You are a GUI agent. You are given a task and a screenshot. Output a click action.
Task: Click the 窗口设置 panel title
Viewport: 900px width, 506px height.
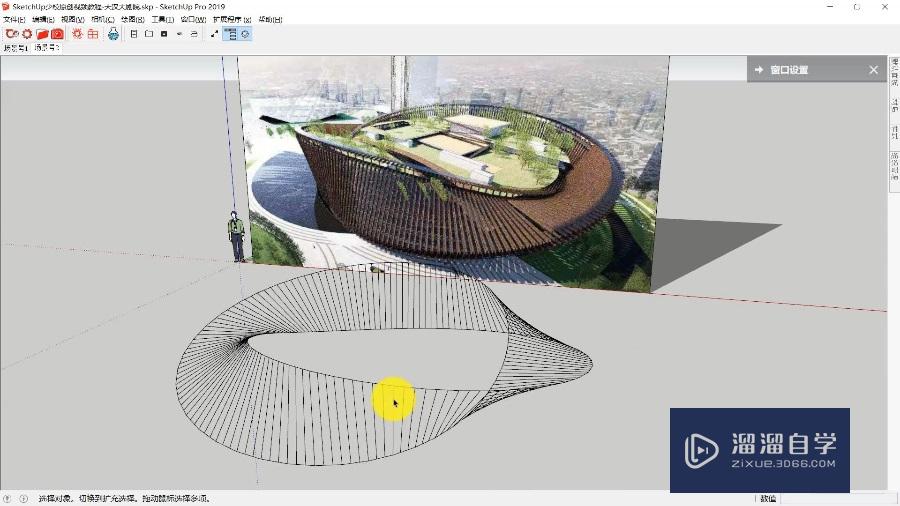pyautogui.click(x=789, y=69)
